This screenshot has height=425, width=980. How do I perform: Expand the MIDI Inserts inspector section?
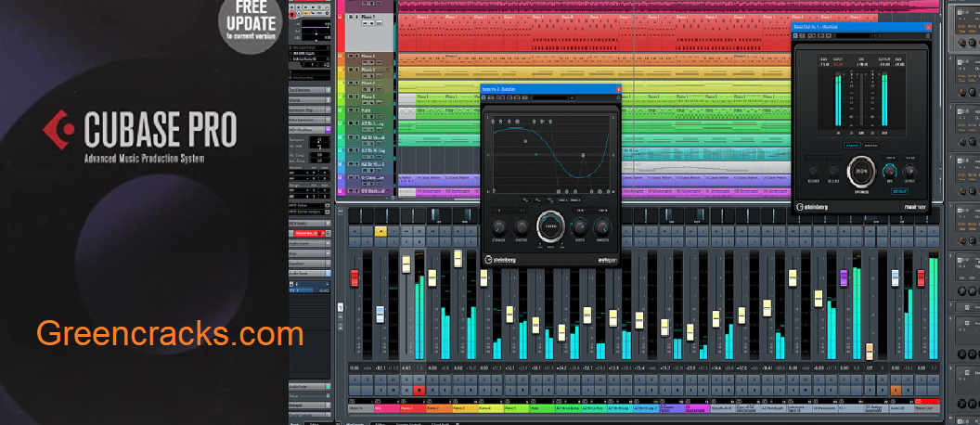(309, 223)
